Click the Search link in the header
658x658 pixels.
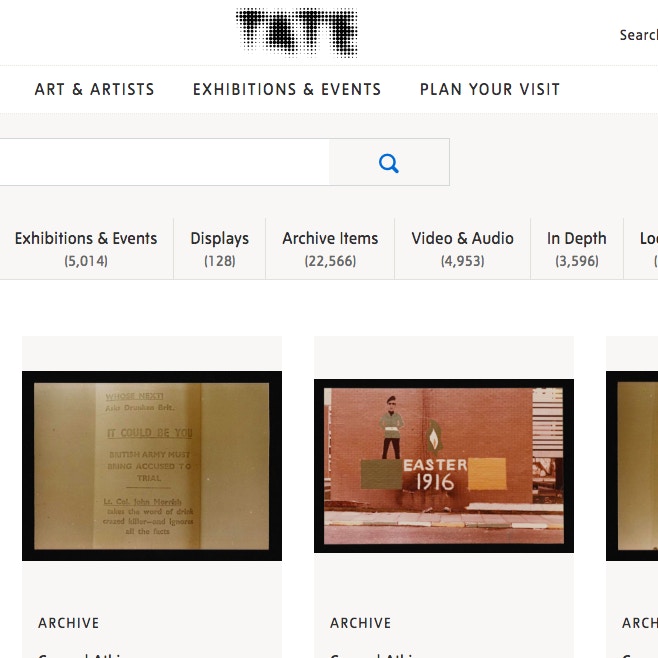pyautogui.click(x=638, y=35)
